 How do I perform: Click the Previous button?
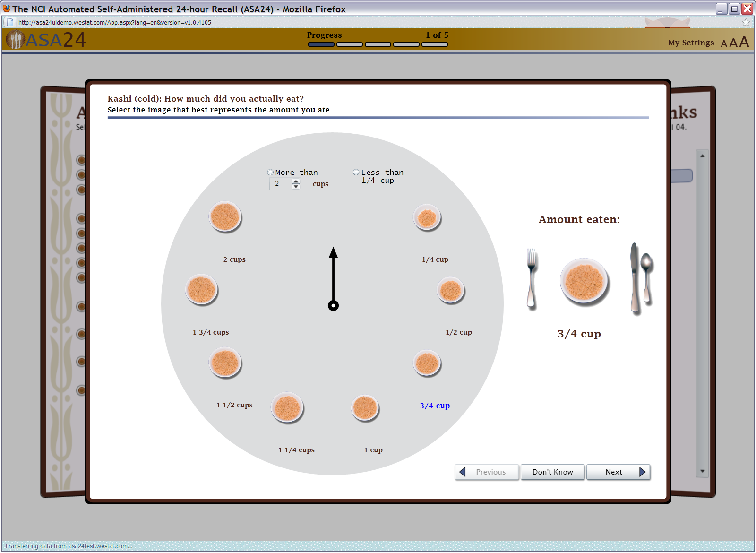[x=487, y=472]
